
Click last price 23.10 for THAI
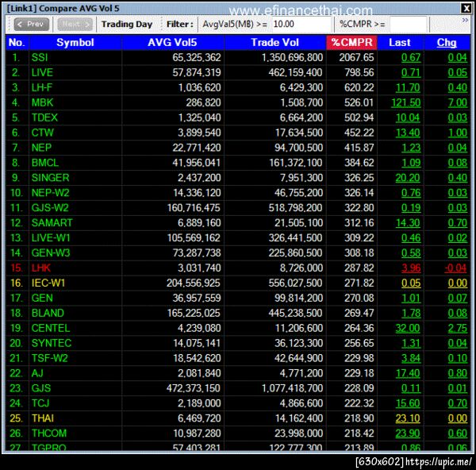pos(408,418)
